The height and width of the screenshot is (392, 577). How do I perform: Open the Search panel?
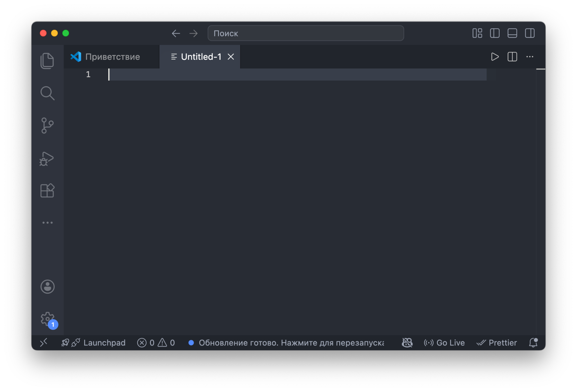[47, 93]
